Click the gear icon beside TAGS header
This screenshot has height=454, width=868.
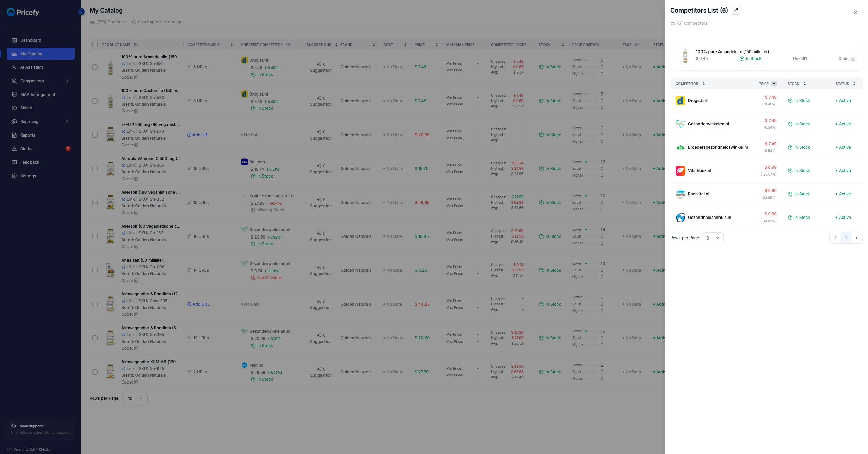pyautogui.click(x=637, y=45)
